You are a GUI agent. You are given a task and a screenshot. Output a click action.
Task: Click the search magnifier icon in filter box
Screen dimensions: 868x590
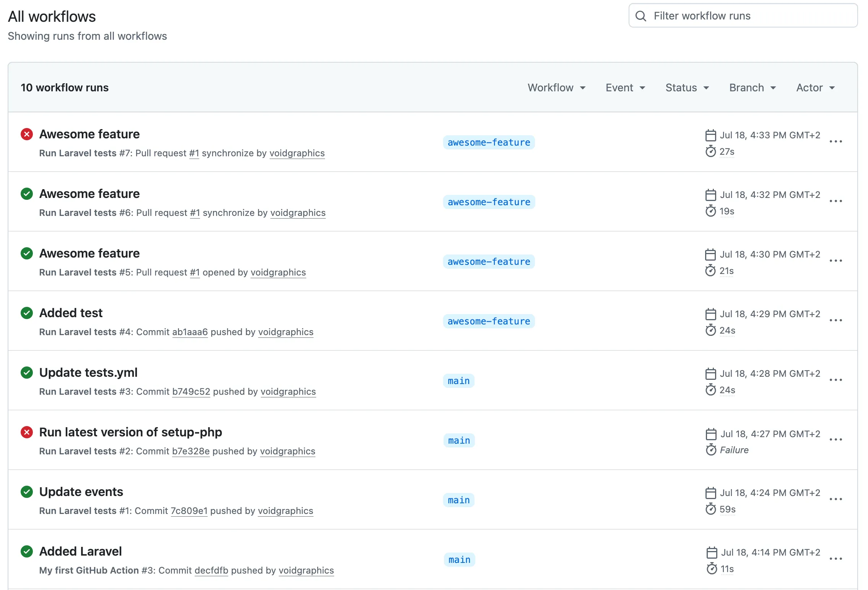(x=641, y=16)
